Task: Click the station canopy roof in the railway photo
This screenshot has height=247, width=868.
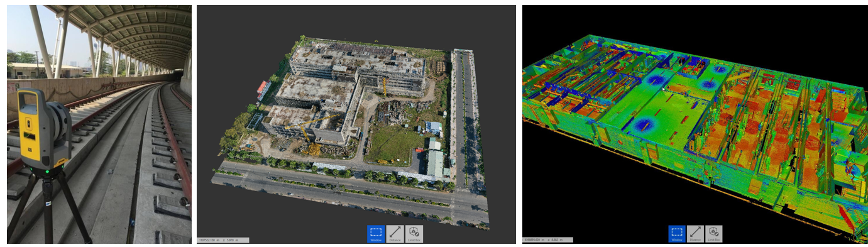Action: 132,31
